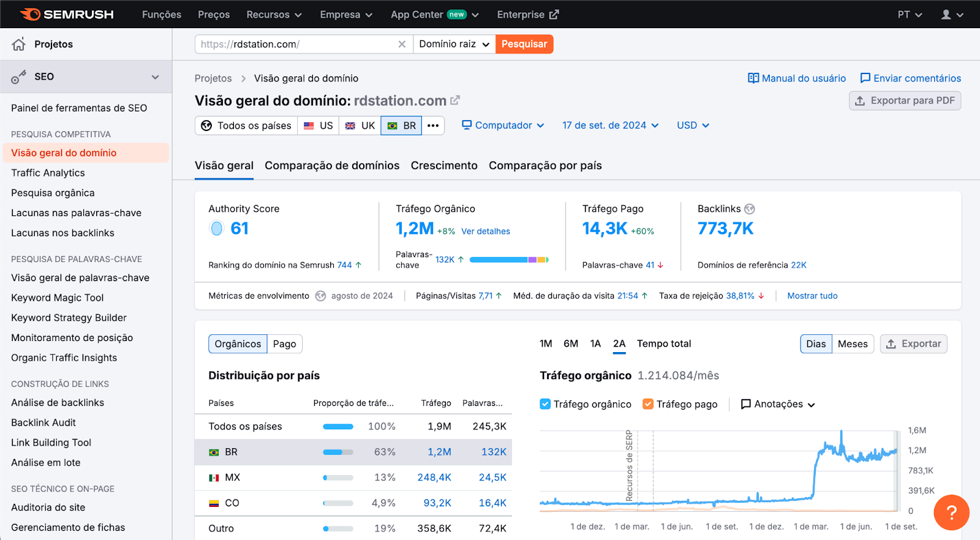Switch chart granularity to Meses

[853, 344]
